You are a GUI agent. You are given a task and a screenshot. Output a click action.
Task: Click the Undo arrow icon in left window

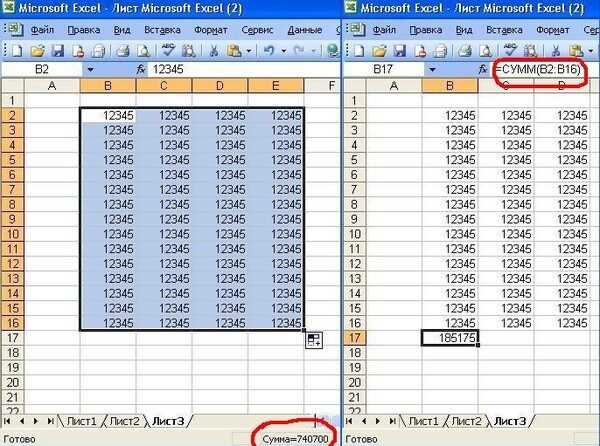point(269,51)
